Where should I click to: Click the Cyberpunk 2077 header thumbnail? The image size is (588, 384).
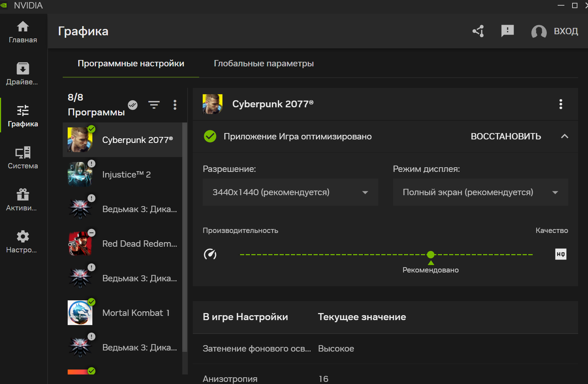click(x=213, y=104)
